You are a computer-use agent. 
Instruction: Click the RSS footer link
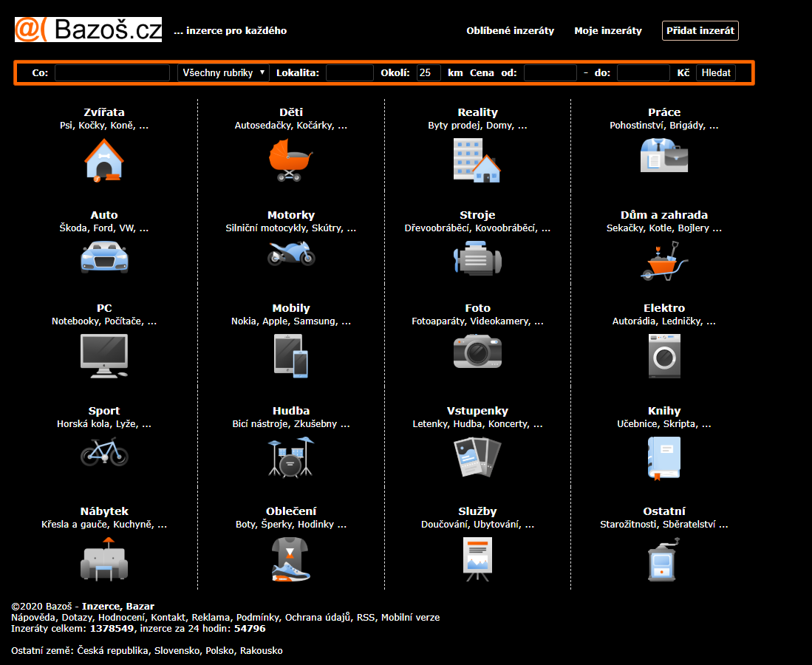pos(366,618)
